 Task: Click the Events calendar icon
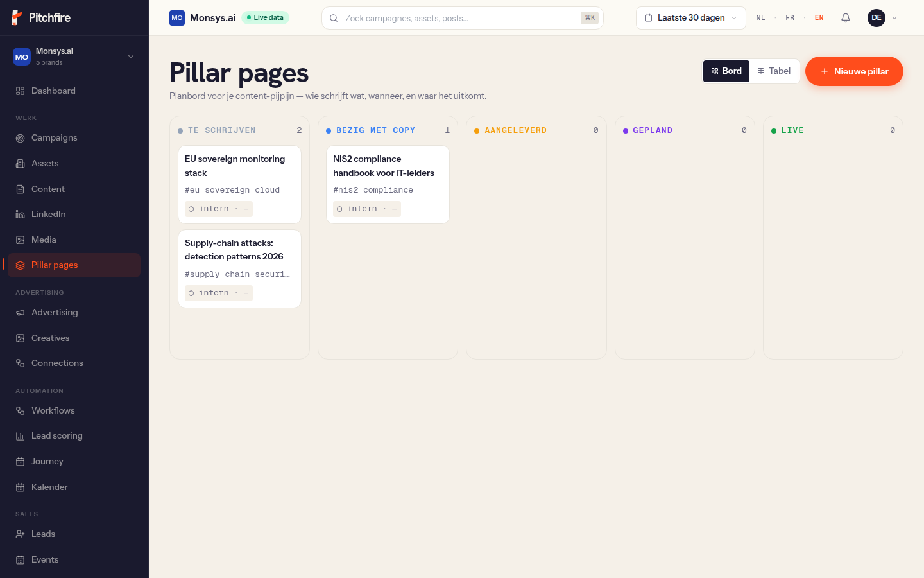[x=21, y=560]
